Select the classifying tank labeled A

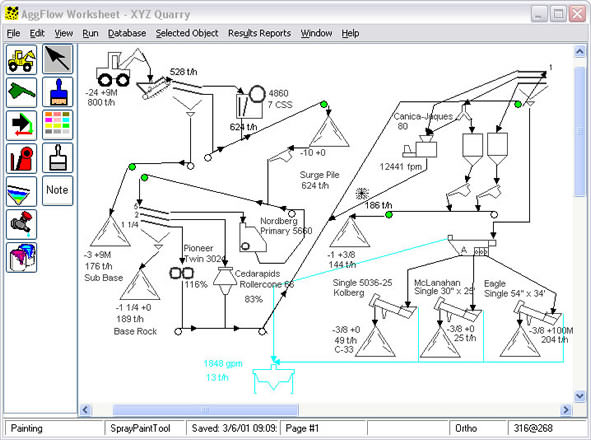pos(472,246)
